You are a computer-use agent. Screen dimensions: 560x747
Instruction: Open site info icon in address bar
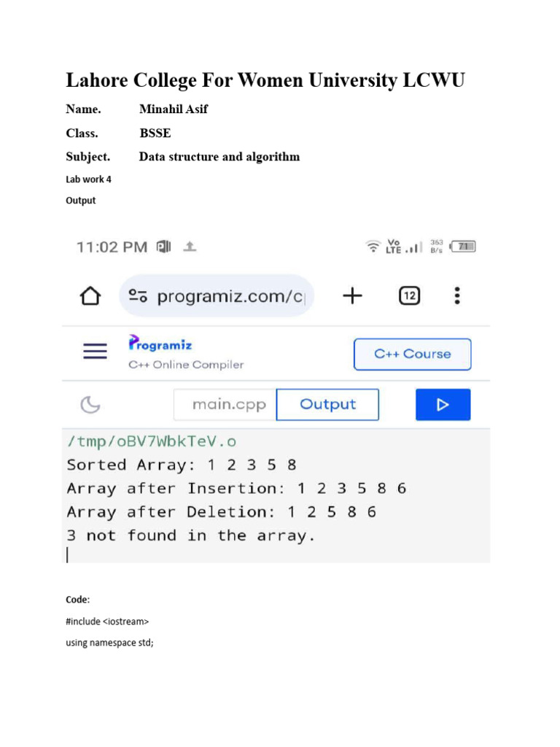(138, 296)
